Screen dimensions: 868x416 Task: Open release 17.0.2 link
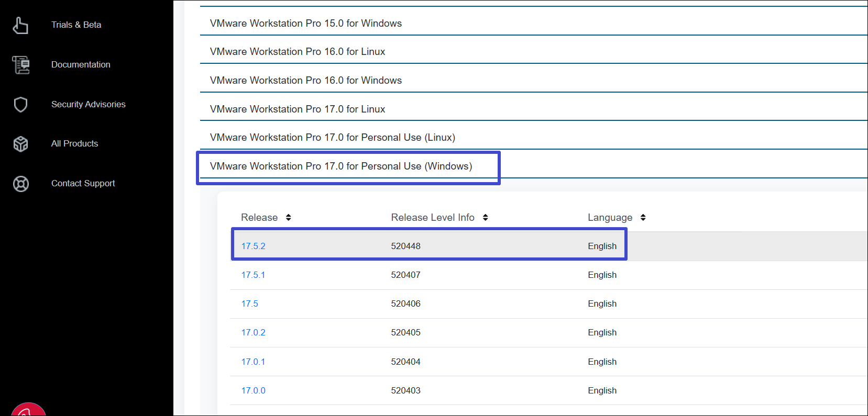tap(253, 333)
